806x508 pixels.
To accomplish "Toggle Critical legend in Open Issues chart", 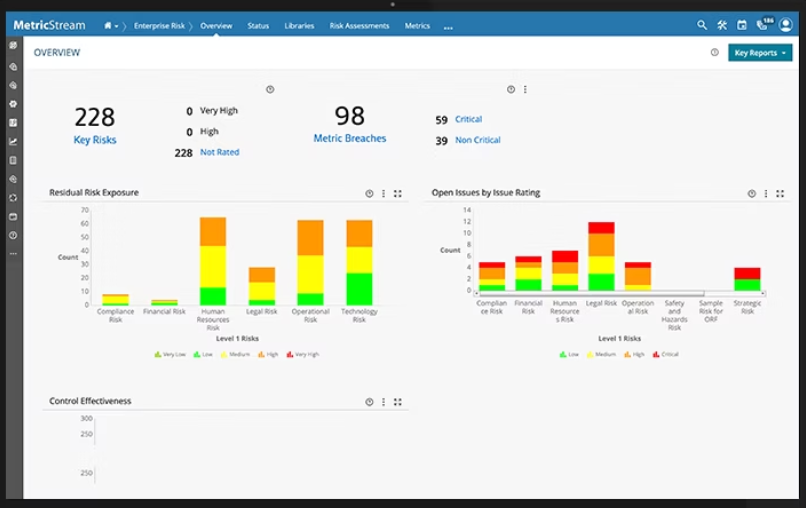I will pos(666,354).
